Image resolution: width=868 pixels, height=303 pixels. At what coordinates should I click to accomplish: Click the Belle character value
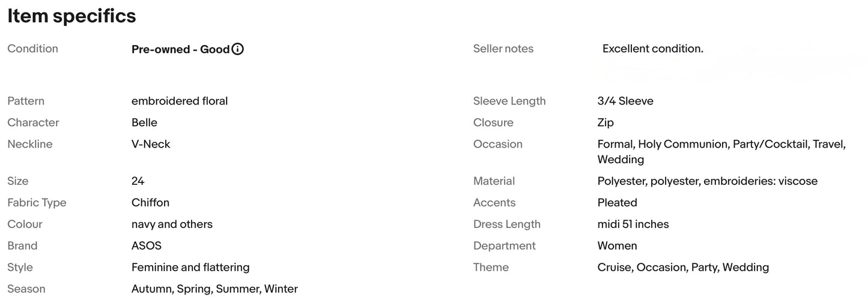click(x=144, y=122)
